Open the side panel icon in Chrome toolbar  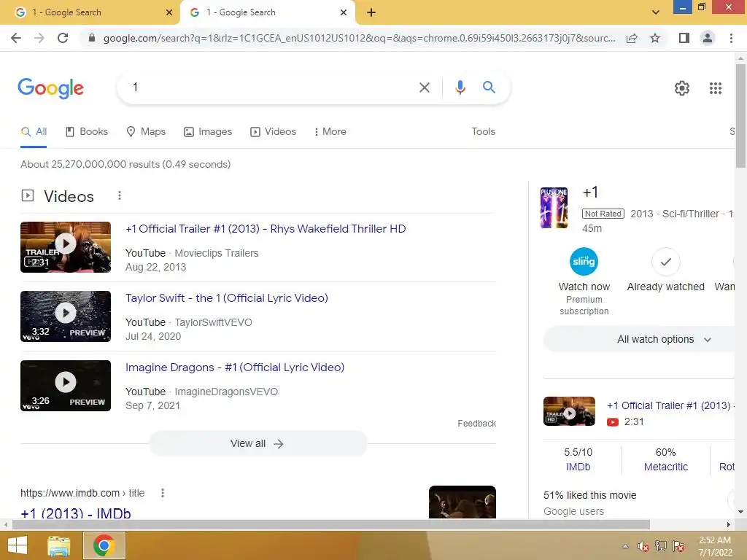684,38
